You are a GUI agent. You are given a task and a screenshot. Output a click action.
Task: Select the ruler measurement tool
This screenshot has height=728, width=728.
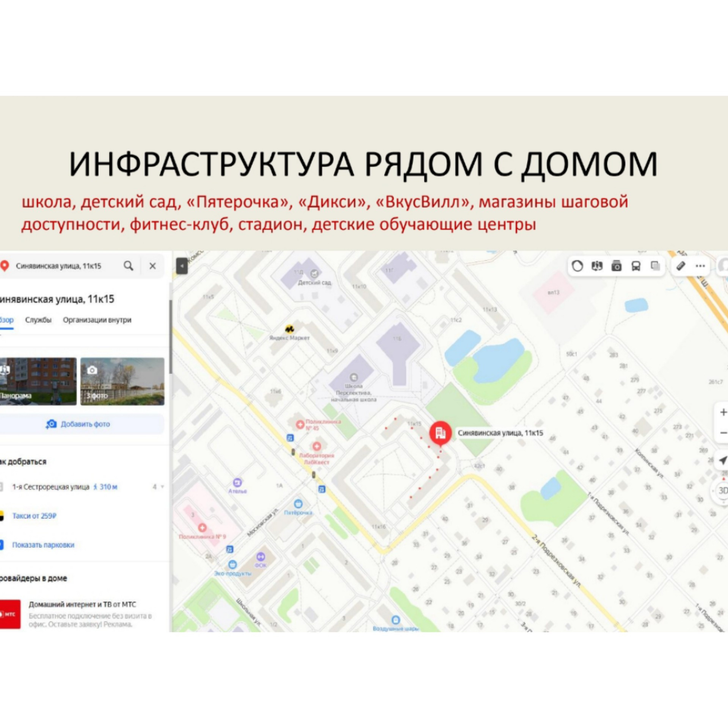point(681,266)
